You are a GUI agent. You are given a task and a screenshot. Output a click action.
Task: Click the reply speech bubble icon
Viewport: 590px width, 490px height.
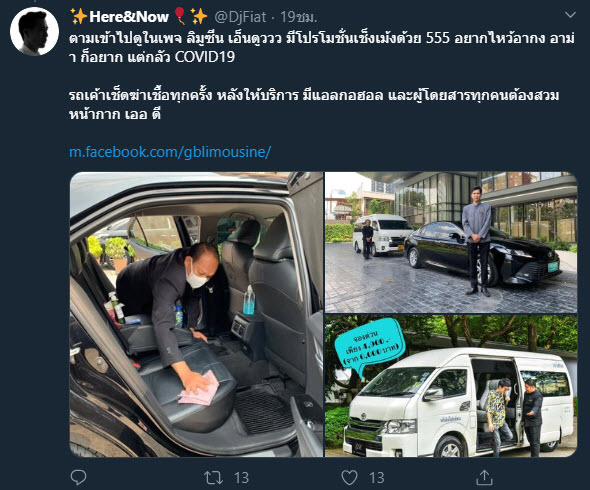pos(79,477)
